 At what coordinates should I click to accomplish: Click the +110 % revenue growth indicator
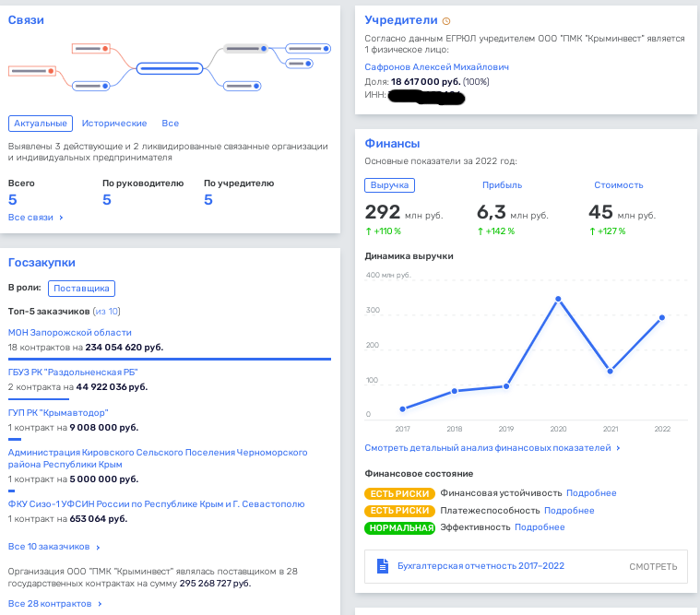coord(383,231)
